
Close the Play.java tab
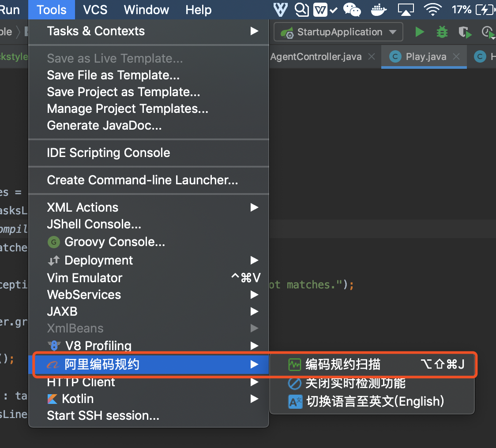[x=456, y=56]
